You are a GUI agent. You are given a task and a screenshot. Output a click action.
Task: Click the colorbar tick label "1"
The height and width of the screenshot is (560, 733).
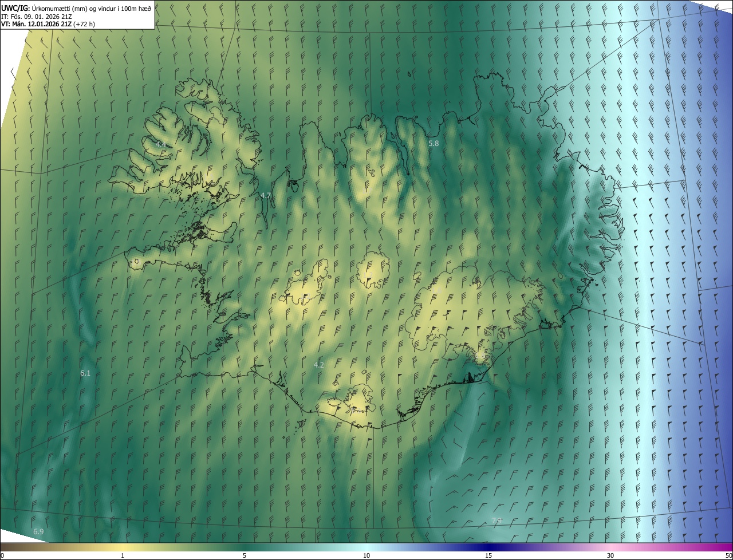[x=123, y=555]
